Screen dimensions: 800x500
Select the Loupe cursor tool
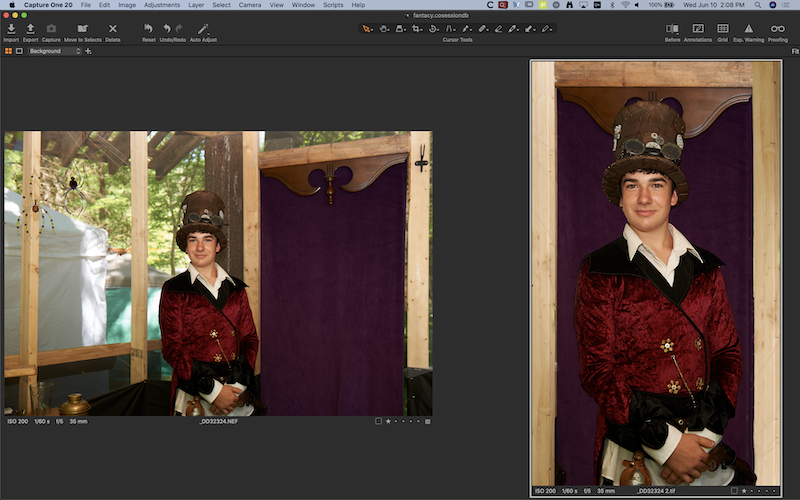(x=399, y=29)
